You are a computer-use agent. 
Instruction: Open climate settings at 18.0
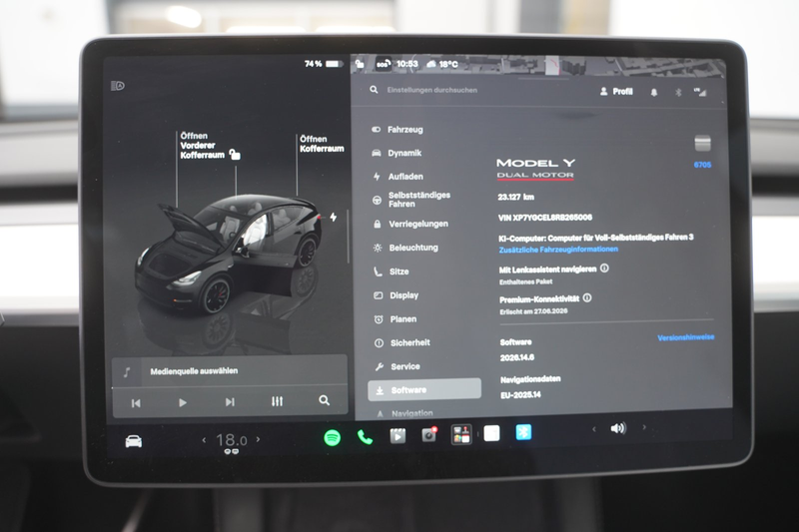click(x=232, y=440)
